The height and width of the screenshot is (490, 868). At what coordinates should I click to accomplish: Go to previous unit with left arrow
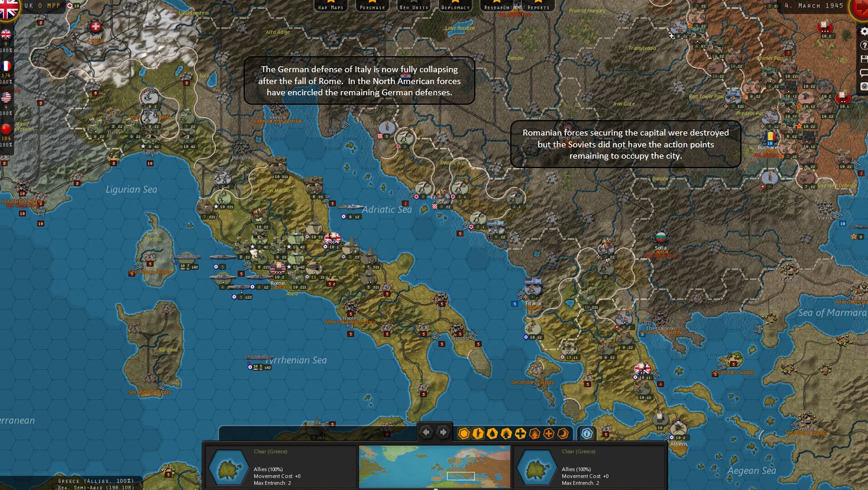pos(426,433)
